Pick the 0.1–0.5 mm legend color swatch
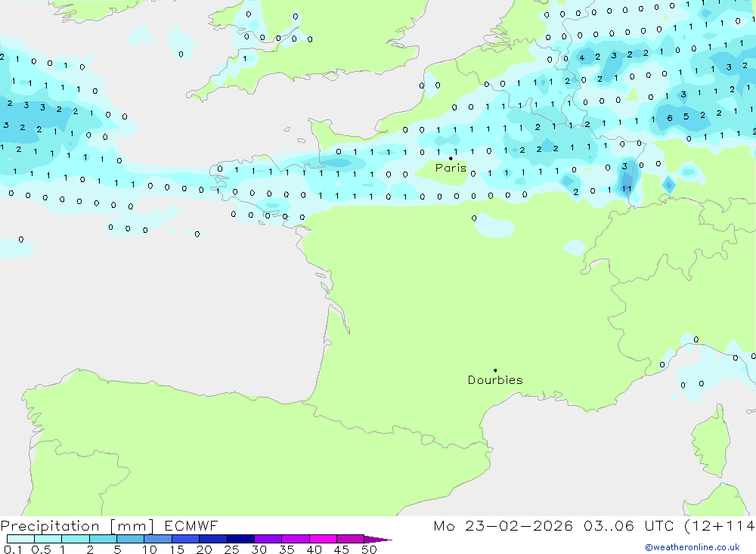756x554 pixels. pos(20,539)
